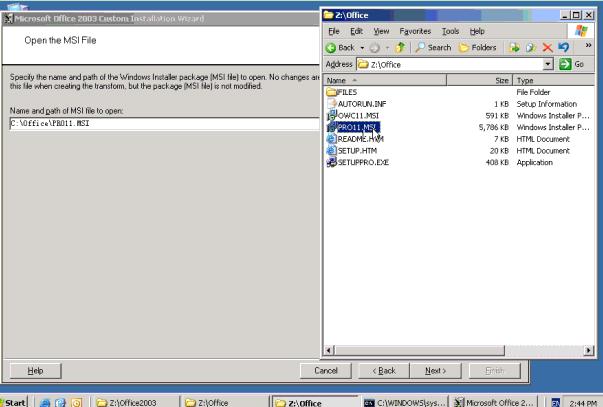
Task: Click Help button in Installation Wizard
Action: click(x=35, y=370)
